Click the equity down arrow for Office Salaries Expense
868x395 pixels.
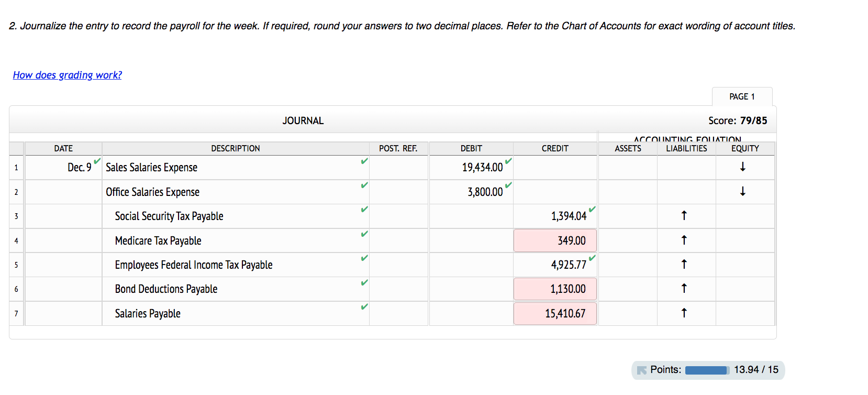pyautogui.click(x=742, y=191)
